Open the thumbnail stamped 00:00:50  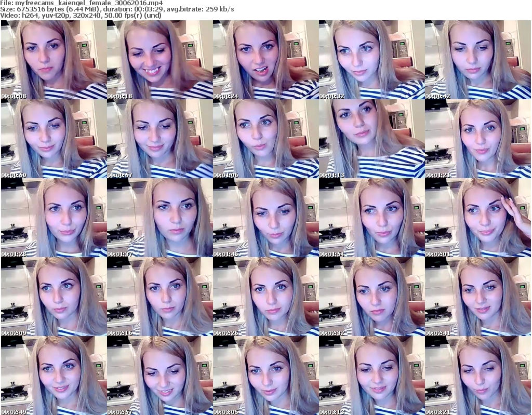tap(54, 139)
